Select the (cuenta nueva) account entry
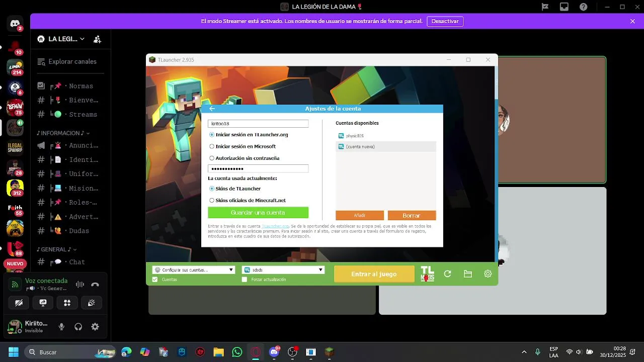 pos(385,147)
